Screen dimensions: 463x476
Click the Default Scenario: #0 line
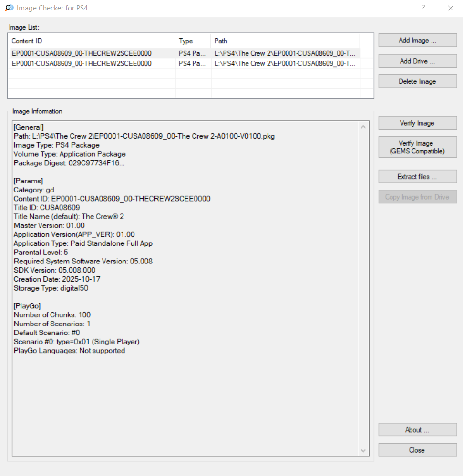[x=47, y=333]
